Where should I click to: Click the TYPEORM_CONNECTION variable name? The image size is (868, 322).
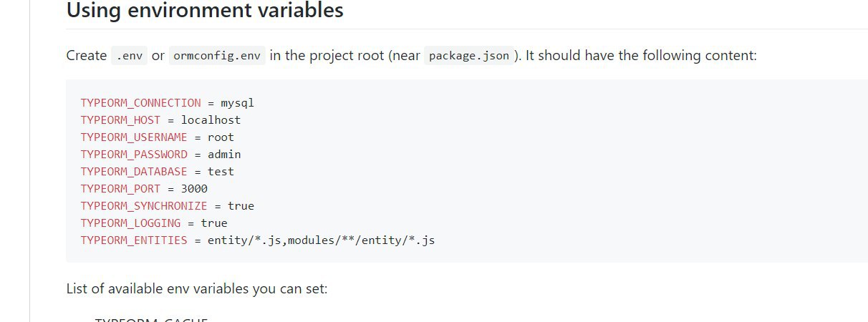140,103
